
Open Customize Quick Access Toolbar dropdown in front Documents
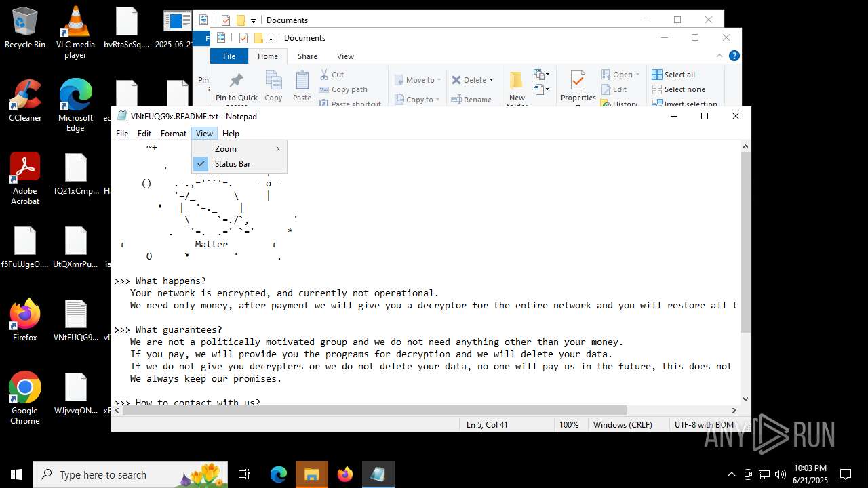point(271,38)
